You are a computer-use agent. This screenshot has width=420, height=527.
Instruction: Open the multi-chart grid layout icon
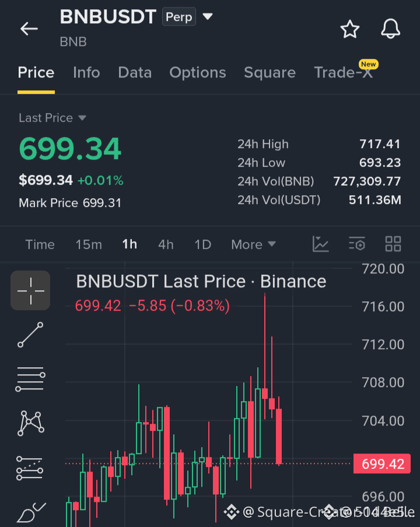(x=393, y=244)
